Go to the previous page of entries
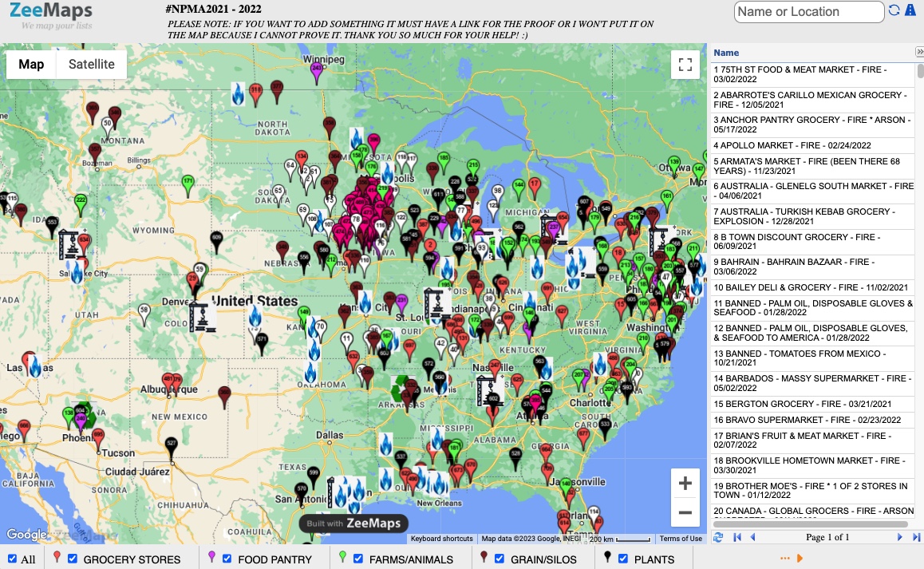This screenshot has height=569, width=924. (752, 537)
